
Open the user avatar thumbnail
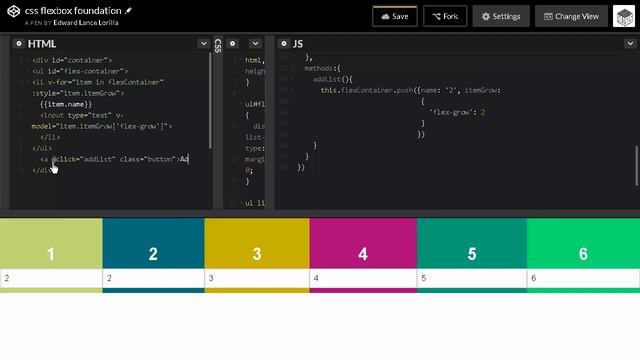[624, 16]
